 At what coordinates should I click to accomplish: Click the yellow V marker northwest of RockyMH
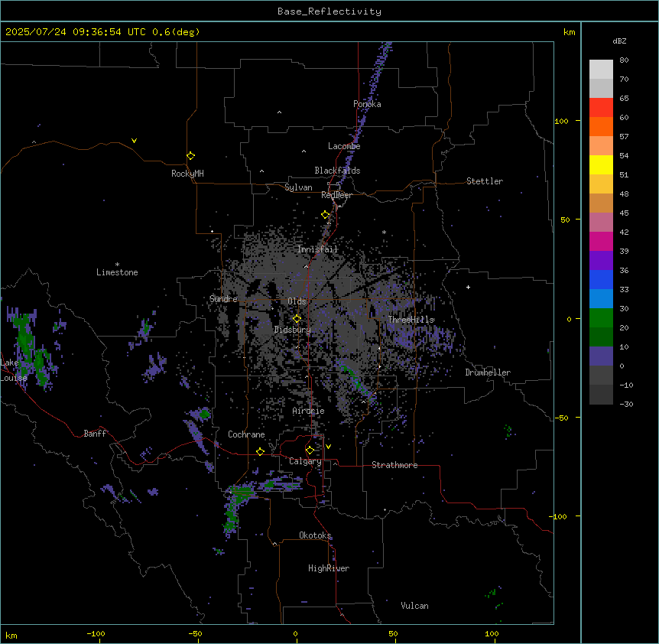pos(134,141)
